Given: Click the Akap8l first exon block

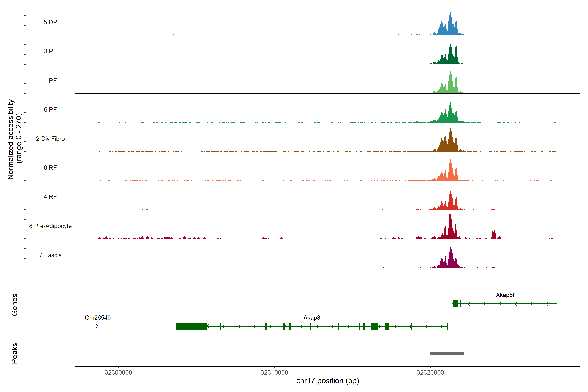Looking at the screenshot, I should point(455,303).
